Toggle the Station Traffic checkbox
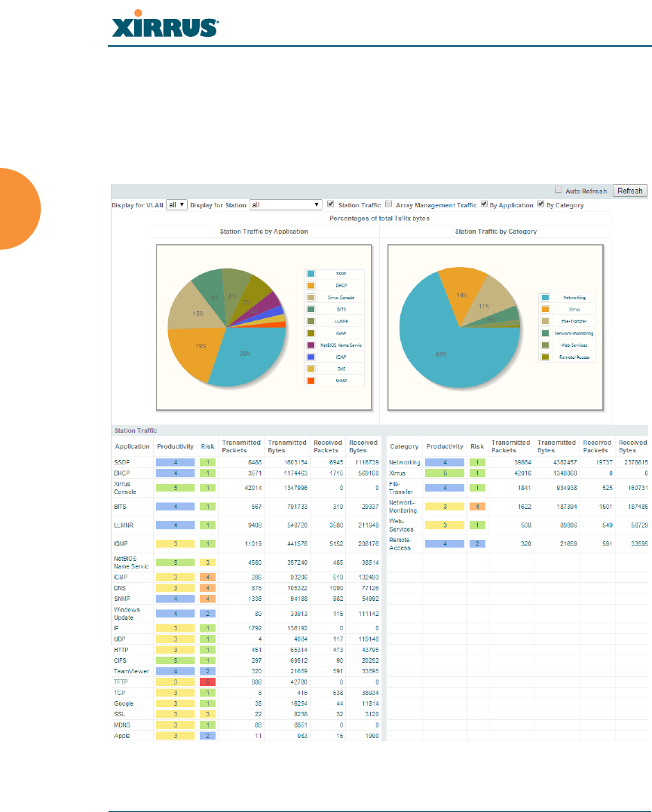The width and height of the screenshot is (652, 812). 330,204
